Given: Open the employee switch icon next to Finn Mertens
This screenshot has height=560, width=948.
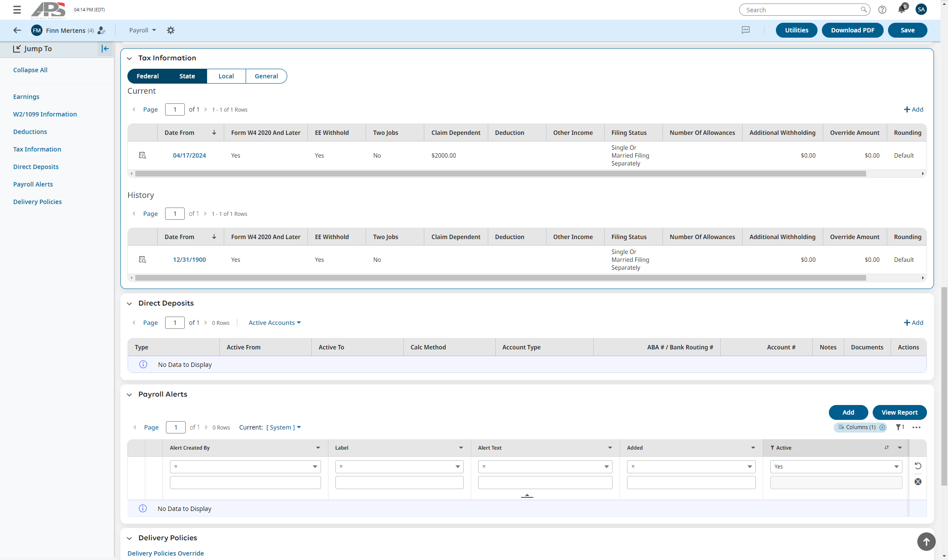Looking at the screenshot, I should pos(101,30).
